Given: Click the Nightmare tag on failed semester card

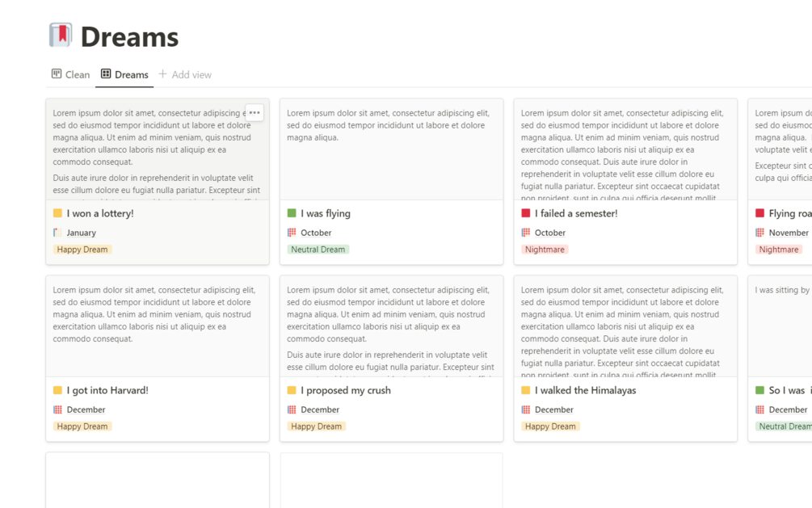Looking at the screenshot, I should point(545,250).
